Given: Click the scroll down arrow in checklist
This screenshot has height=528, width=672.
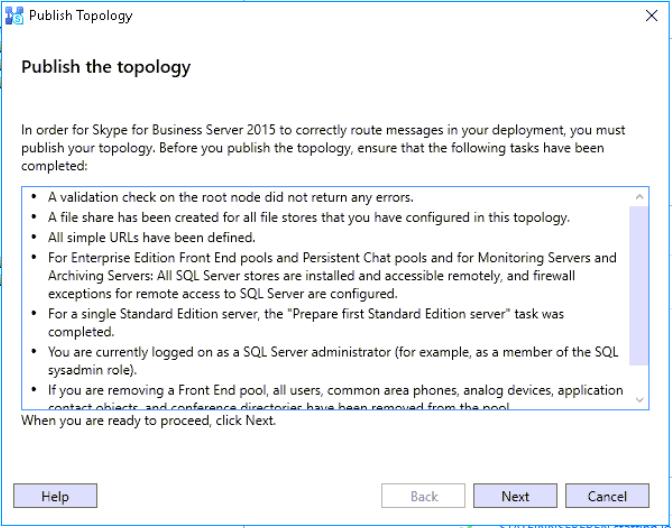Looking at the screenshot, I should click(x=639, y=399).
